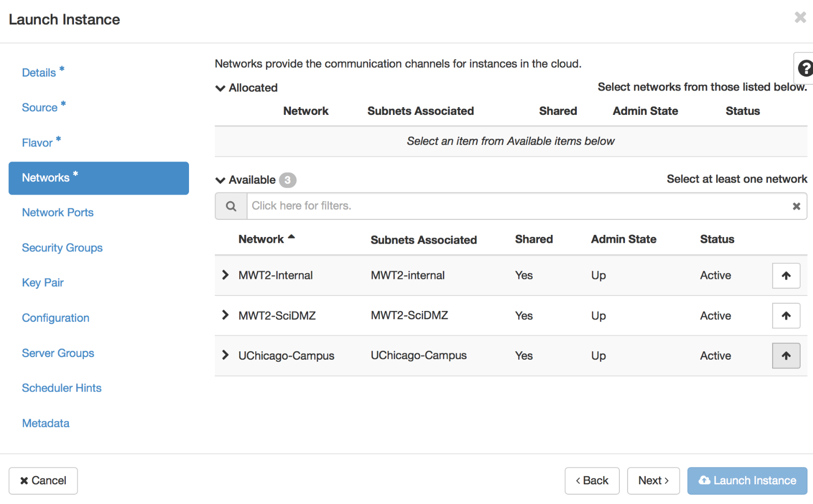
Task: Click the Cancel button
Action: coord(43,481)
